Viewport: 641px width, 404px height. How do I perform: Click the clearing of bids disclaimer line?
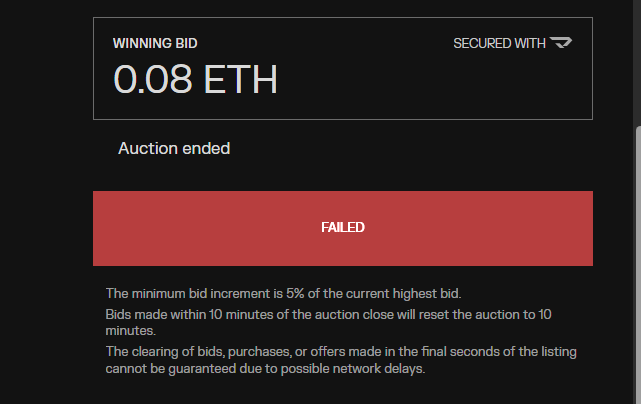coord(341,352)
